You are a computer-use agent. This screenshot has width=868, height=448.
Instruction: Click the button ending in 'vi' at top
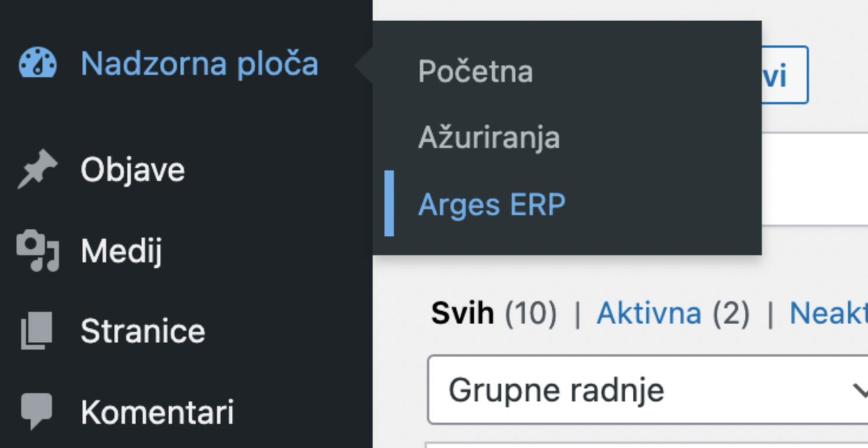tap(780, 75)
